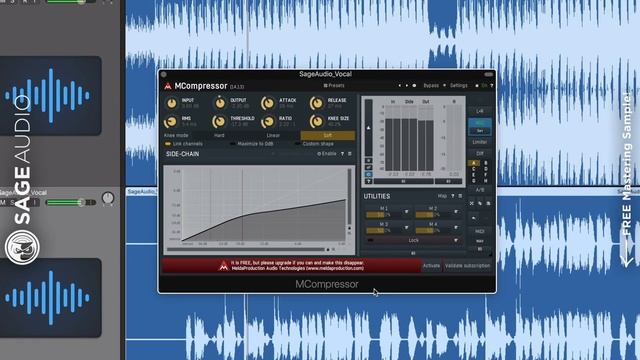Click the ATTACK knob
Viewport: 640px width, 360px height.
[x=268, y=103]
